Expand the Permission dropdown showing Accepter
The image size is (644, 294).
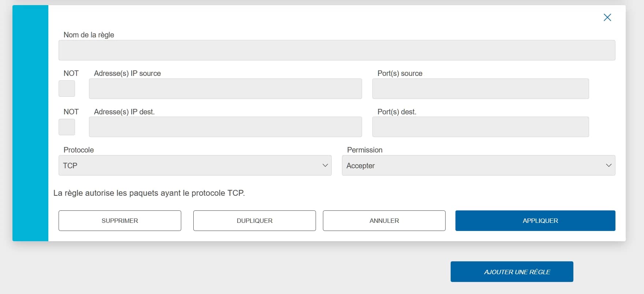[x=478, y=165]
